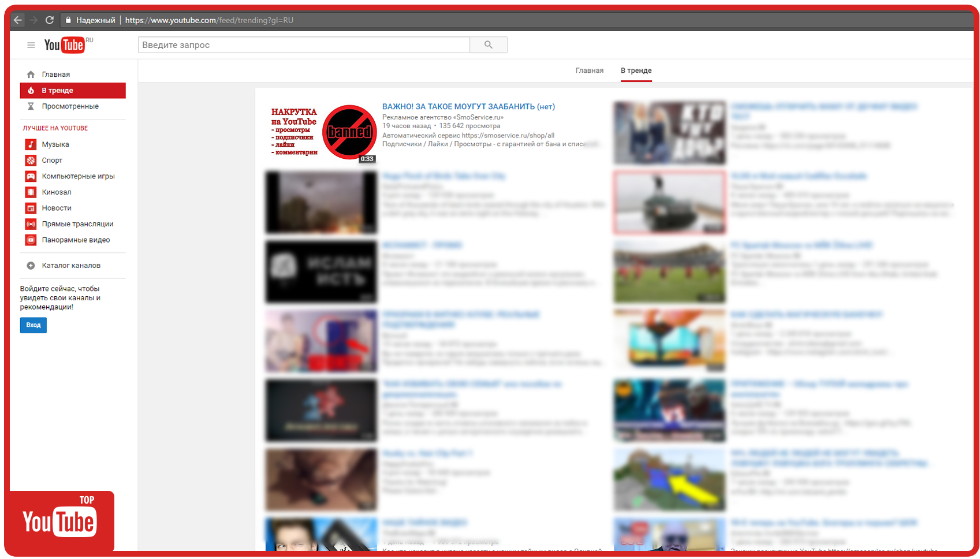Screen dimensions: 980x559
Task: Focus the Введите запрос search field
Action: pyautogui.click(x=304, y=45)
